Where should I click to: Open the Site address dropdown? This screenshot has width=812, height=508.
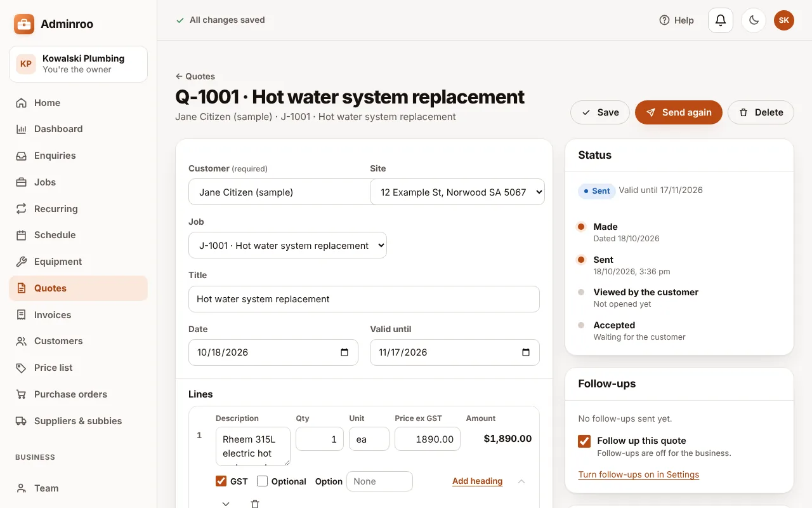tap(457, 192)
